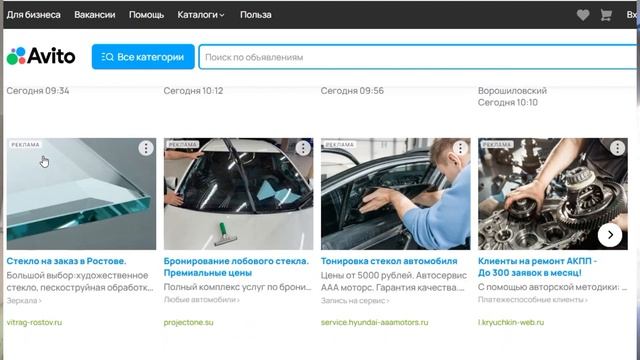The width and height of the screenshot is (640, 360).
Task: Click the Сегодня 09:56 timestamp
Action: pos(352,91)
